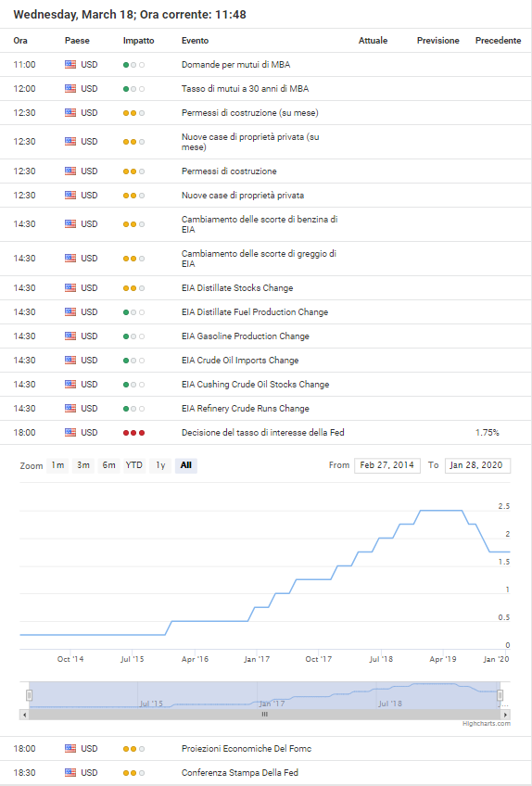Open Domande per mutui di MBA event

coord(235,65)
